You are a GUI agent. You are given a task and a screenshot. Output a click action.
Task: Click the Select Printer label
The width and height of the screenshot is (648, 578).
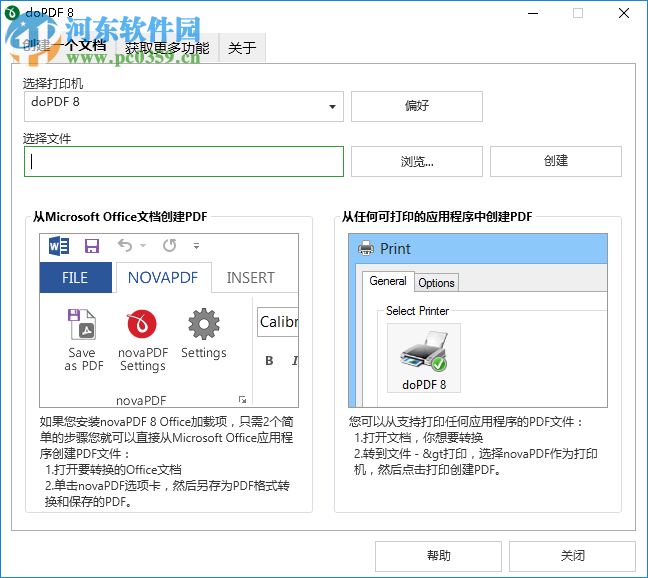pos(417,311)
